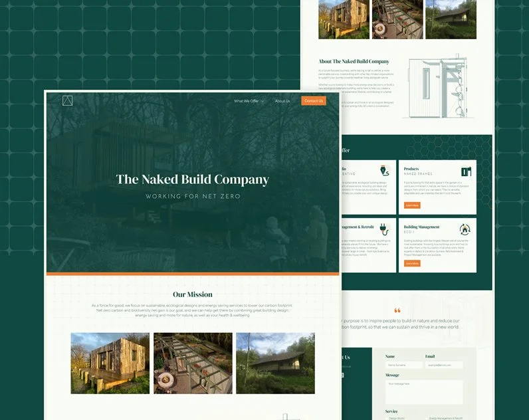Screen dimensions: 529x420
Task: Click the Working For Net Zero tagline
Action: [x=193, y=196]
